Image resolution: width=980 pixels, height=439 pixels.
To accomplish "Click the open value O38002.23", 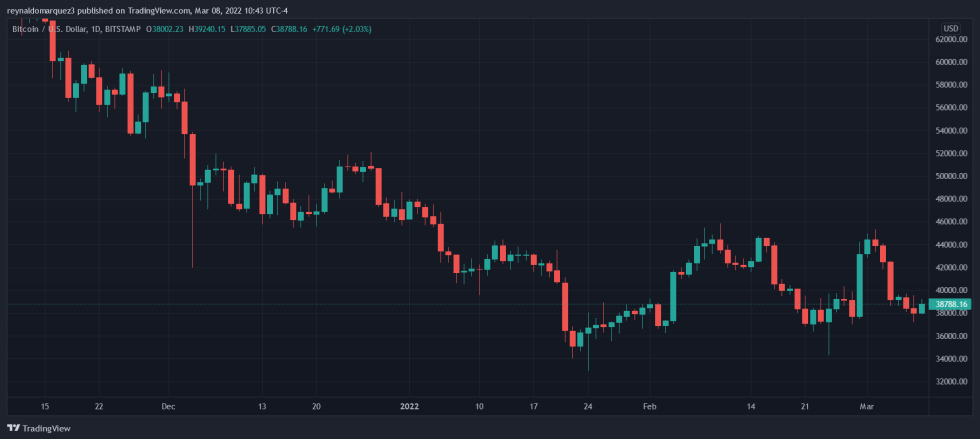I will point(165,29).
